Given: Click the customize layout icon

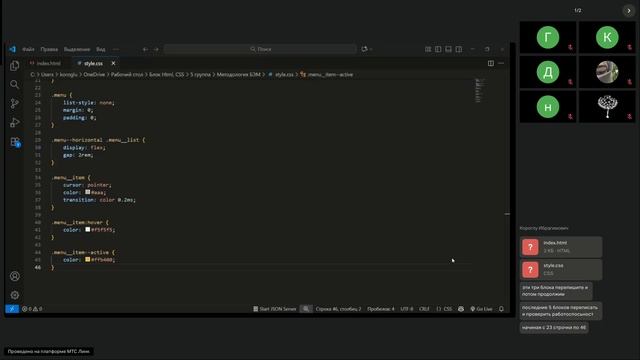Looking at the screenshot, I should [x=428, y=49].
